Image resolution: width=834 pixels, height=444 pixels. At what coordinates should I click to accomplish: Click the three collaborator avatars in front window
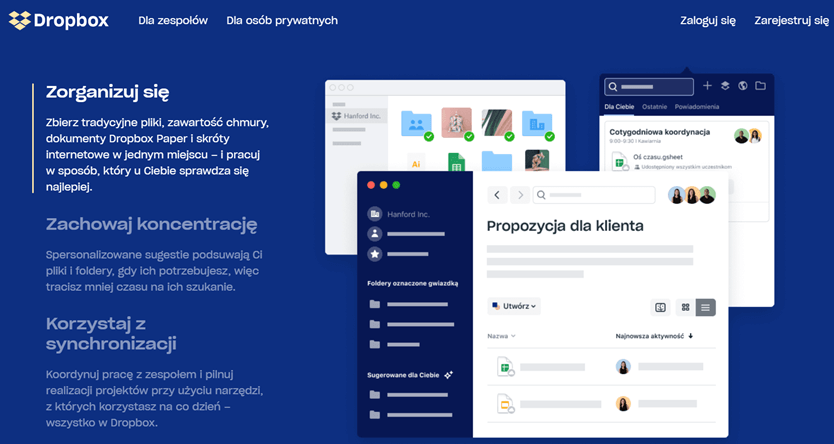(x=692, y=195)
